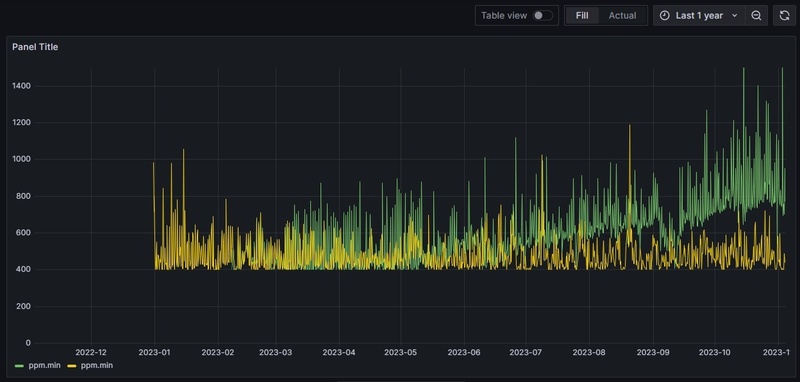Click the 1400 y-axis value
This screenshot has width=800, height=382.
pos(21,86)
